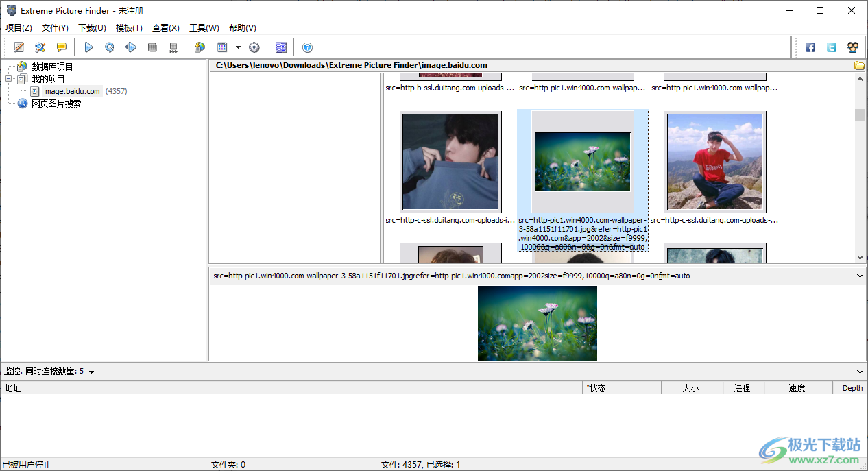Open the 监控 connection count dropdown arrow

pos(91,372)
